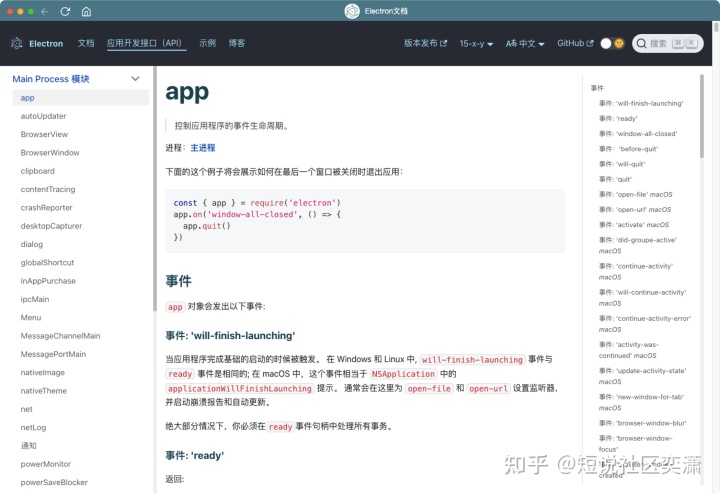Collapse Main Process 模块 section
720x494 pixels.
click(135, 79)
